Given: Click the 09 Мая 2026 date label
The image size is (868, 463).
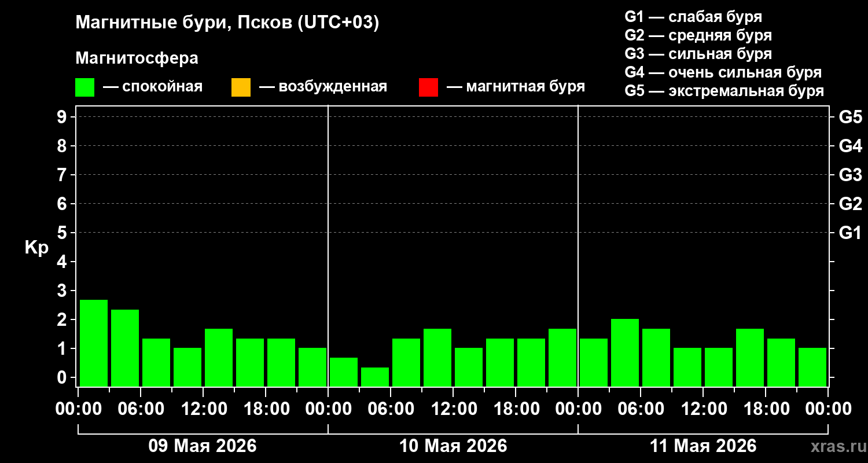Looking at the screenshot, I should 203,446.
